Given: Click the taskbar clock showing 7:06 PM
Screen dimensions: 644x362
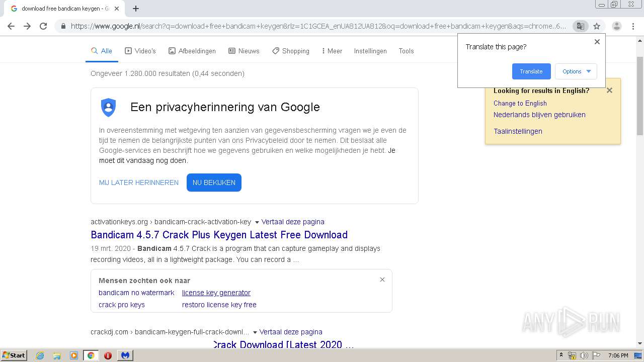Looking at the screenshot, I should click(618, 355).
